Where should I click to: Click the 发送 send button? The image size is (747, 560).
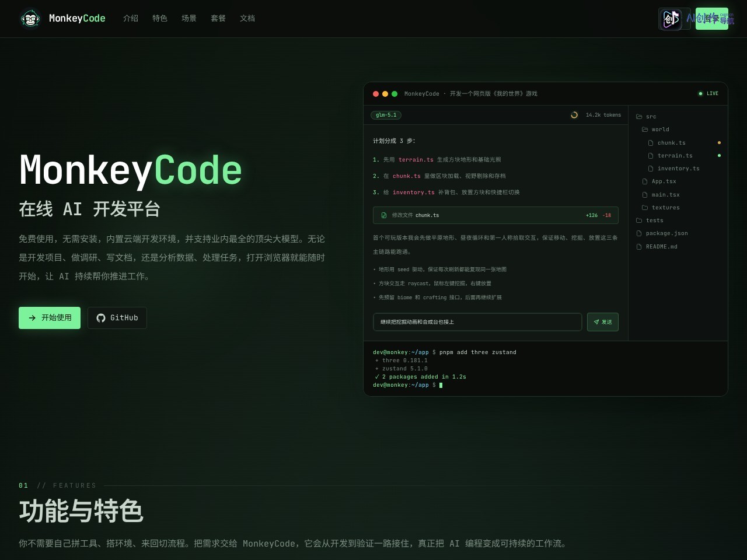coord(603,322)
